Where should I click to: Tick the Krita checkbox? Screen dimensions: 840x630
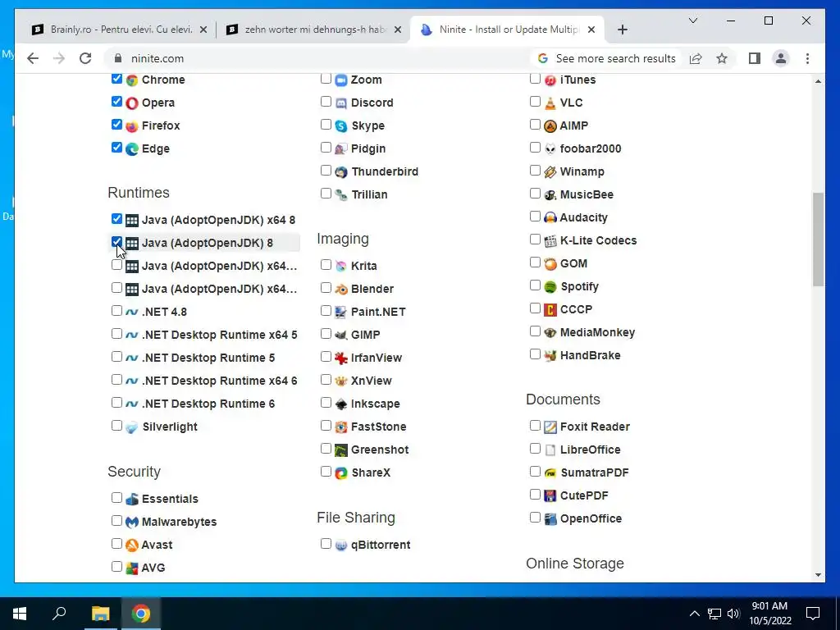[326, 265]
